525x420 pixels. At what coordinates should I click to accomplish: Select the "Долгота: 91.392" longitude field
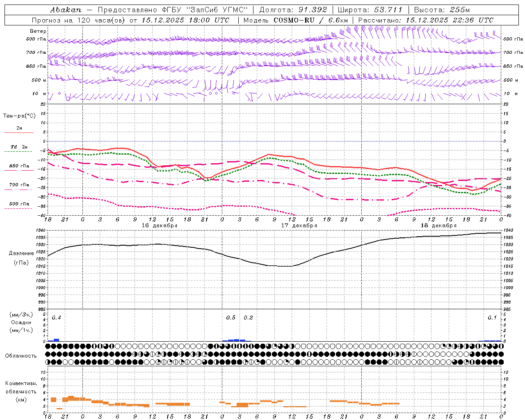point(293,10)
